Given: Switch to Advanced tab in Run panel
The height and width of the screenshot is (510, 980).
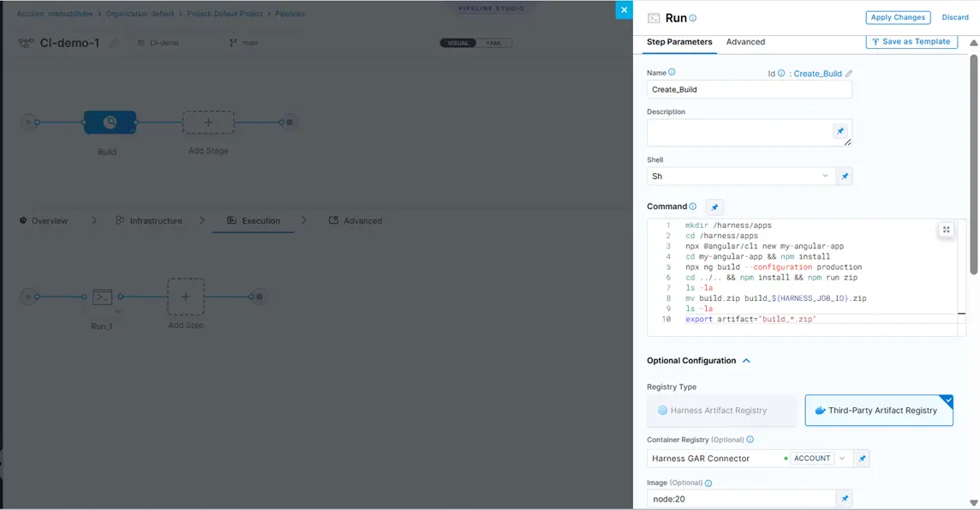Looking at the screenshot, I should pyautogui.click(x=745, y=42).
